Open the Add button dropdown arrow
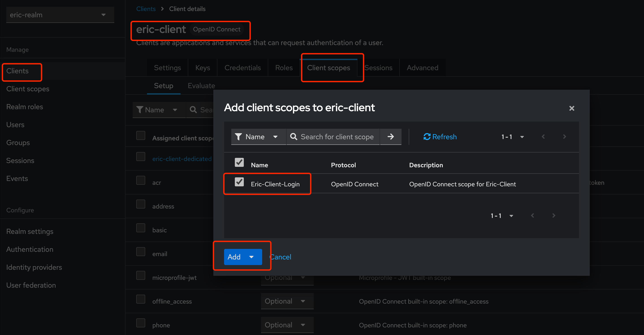The height and width of the screenshot is (335, 644). coord(251,257)
